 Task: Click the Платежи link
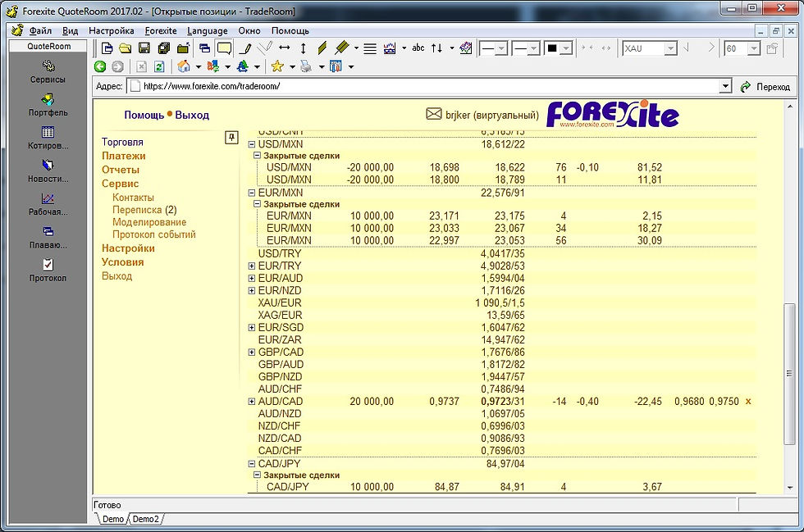pyautogui.click(x=124, y=156)
